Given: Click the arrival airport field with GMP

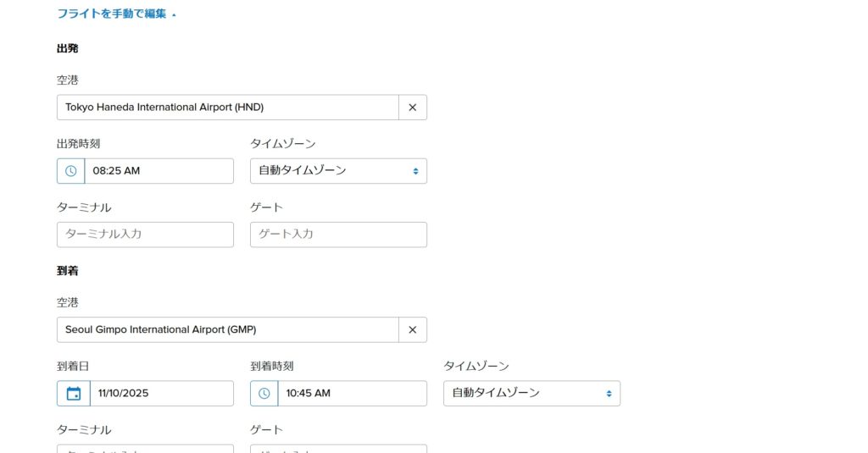Looking at the screenshot, I should pyautogui.click(x=227, y=330).
